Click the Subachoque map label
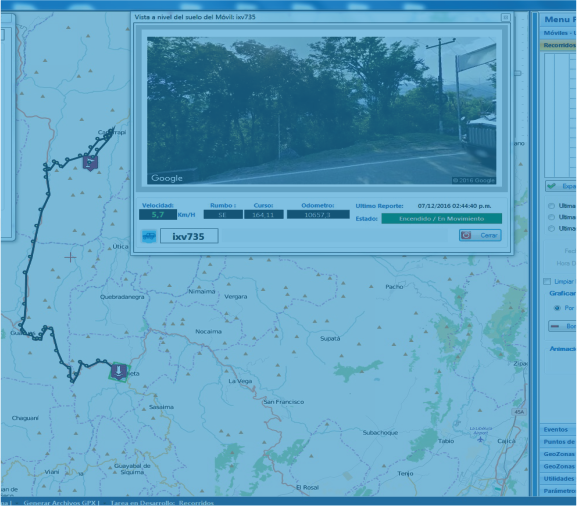577x506 pixels. (x=380, y=433)
